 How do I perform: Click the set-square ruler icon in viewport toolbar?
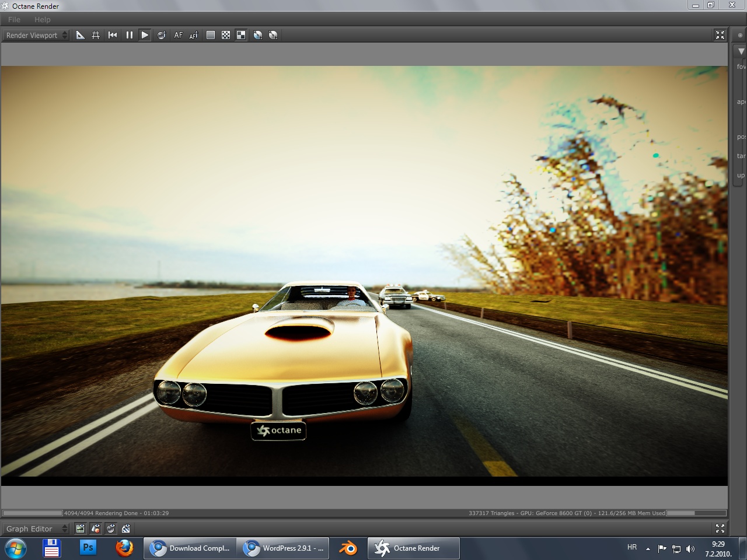coord(81,35)
